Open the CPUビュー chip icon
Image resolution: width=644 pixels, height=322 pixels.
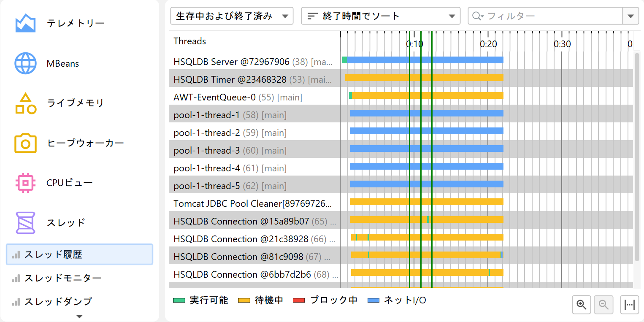click(25, 183)
